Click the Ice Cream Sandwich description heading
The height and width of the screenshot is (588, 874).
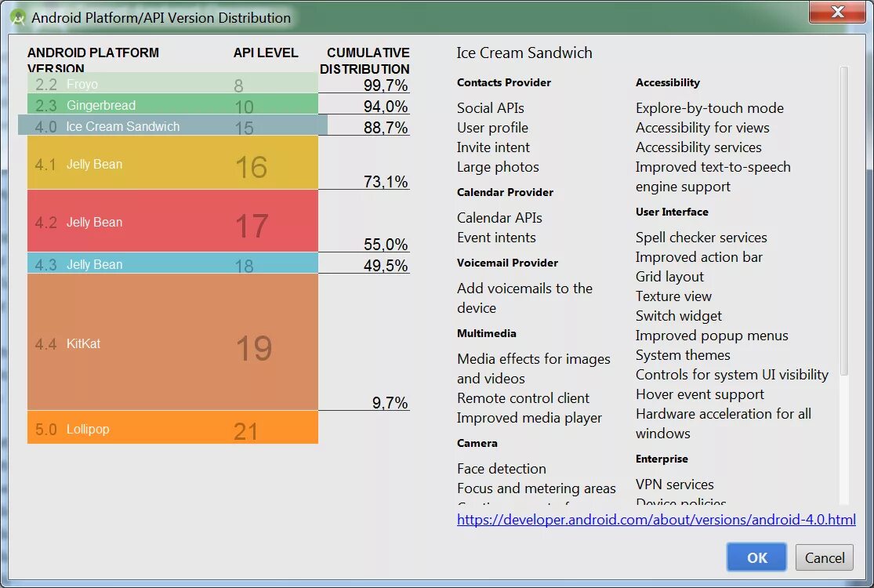(524, 53)
